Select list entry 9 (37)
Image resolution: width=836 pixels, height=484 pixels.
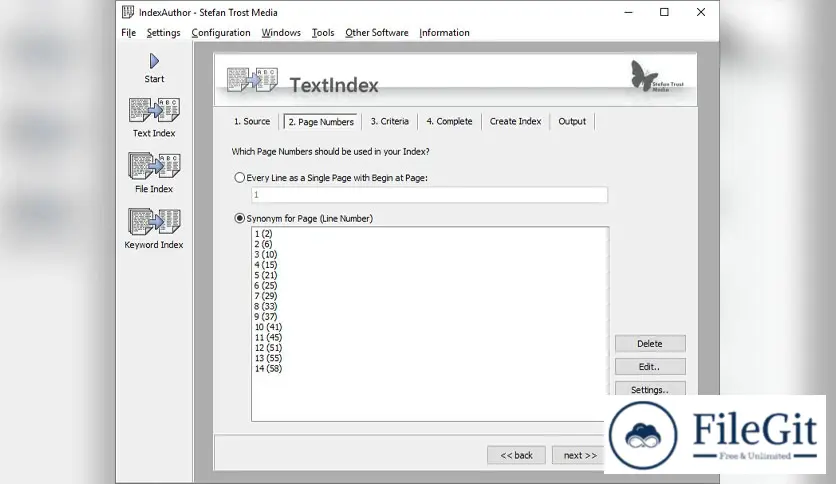266,317
